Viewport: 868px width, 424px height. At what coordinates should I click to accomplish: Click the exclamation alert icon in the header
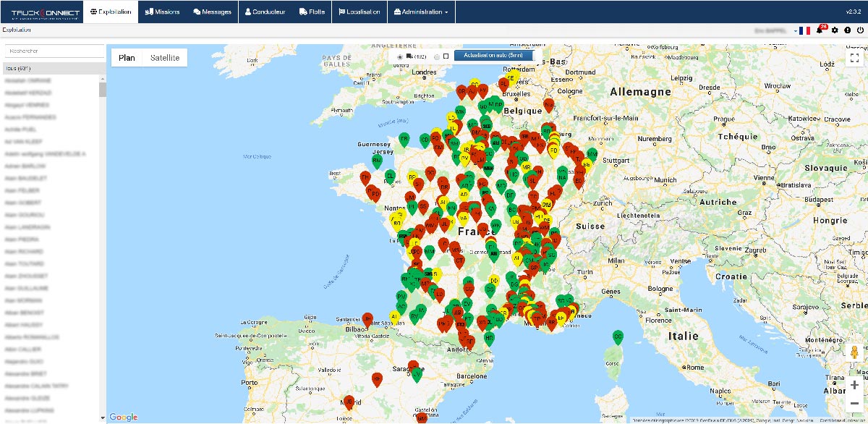click(x=847, y=30)
